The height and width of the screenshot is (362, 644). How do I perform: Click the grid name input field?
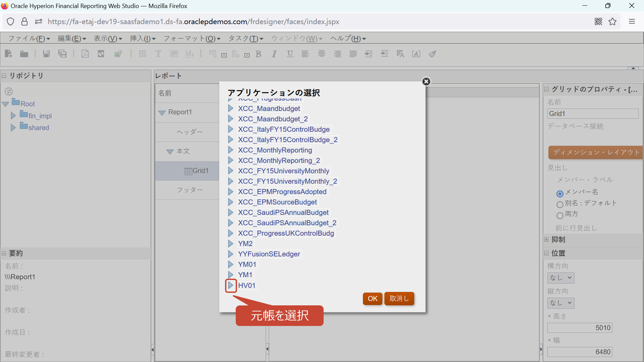[x=592, y=114]
